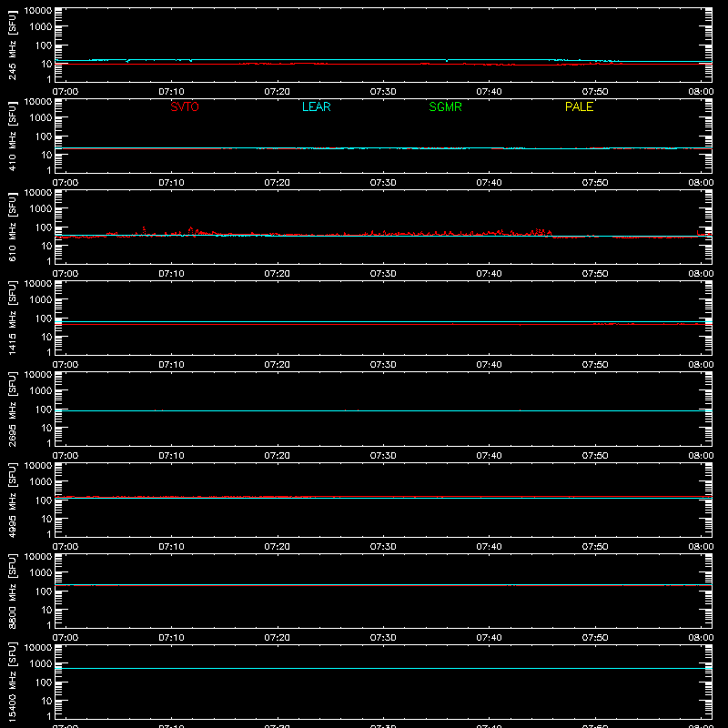Click 07:40 under the 610 MHz panel
728x728 pixels.
pos(489,274)
